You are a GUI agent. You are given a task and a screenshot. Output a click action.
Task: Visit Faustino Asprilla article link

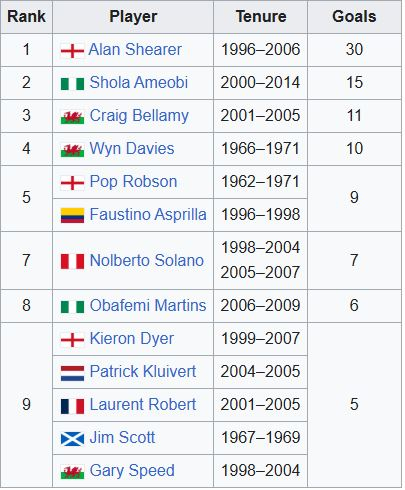[x=148, y=214]
